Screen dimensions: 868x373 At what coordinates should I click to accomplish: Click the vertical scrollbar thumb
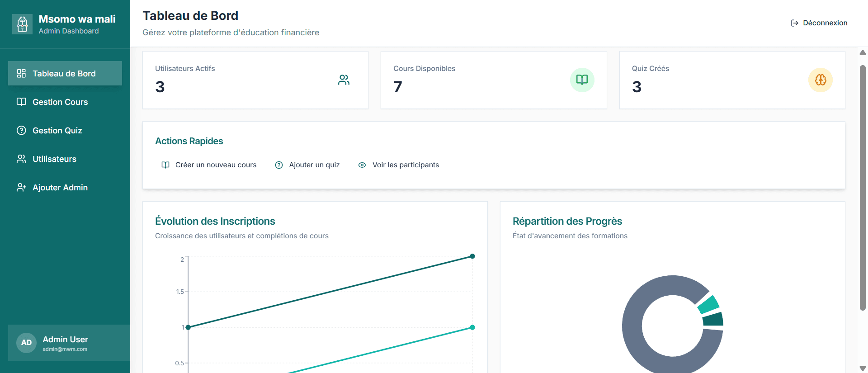coord(863,188)
